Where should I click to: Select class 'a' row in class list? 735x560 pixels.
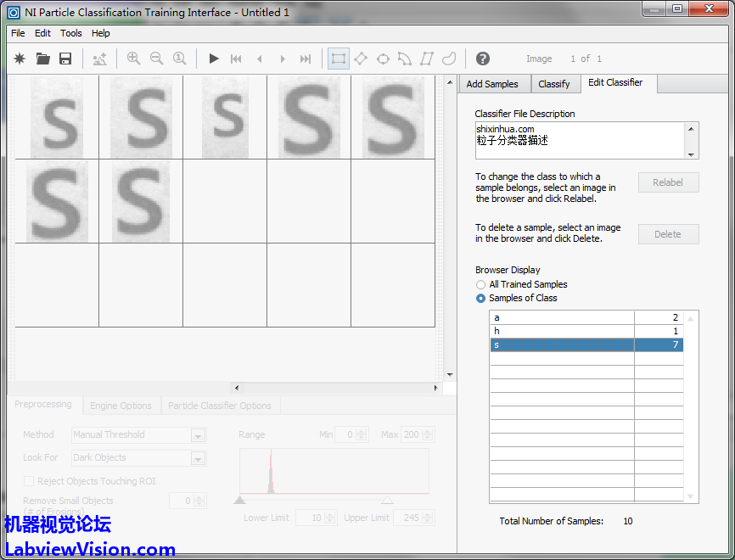561,317
